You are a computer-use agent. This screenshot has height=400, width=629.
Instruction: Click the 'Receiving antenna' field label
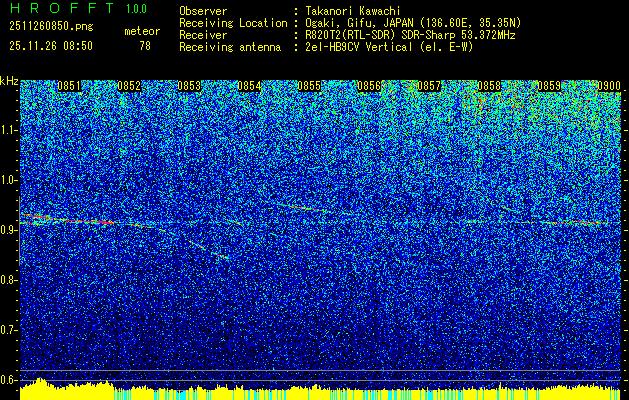(230, 47)
